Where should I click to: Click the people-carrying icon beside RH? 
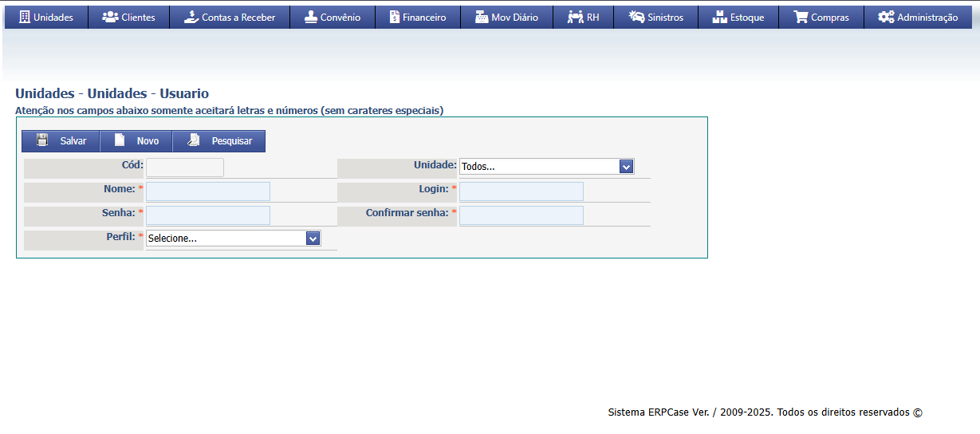pos(576,17)
